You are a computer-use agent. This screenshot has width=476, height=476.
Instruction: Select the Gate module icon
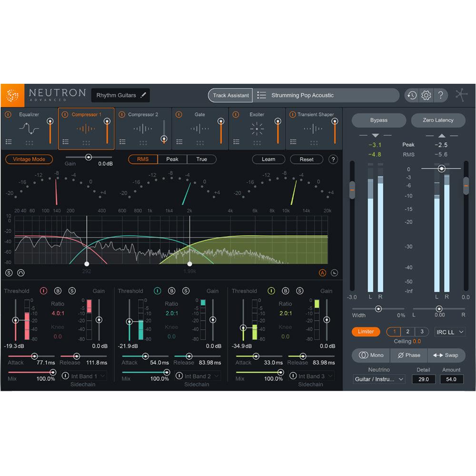click(x=199, y=129)
